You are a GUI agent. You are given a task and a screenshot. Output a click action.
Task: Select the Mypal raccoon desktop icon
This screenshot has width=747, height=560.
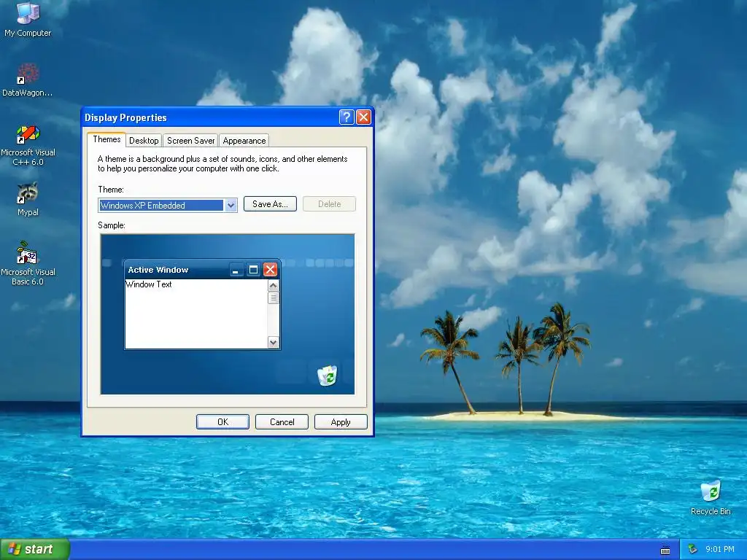coord(28,199)
